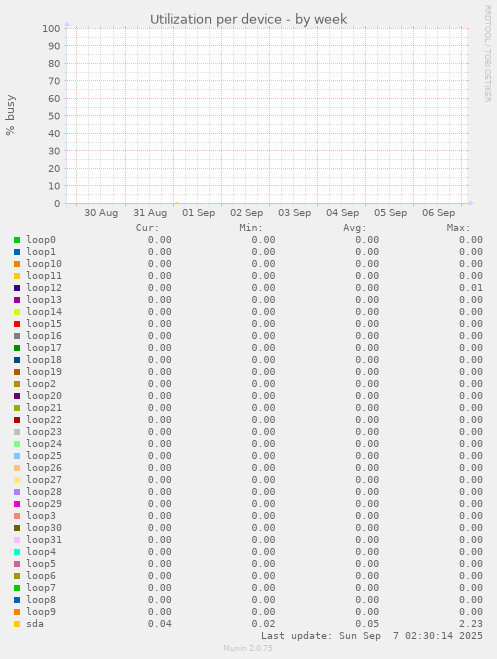
Task: Select the gray loop16 legend swatch
Action: 17,336
